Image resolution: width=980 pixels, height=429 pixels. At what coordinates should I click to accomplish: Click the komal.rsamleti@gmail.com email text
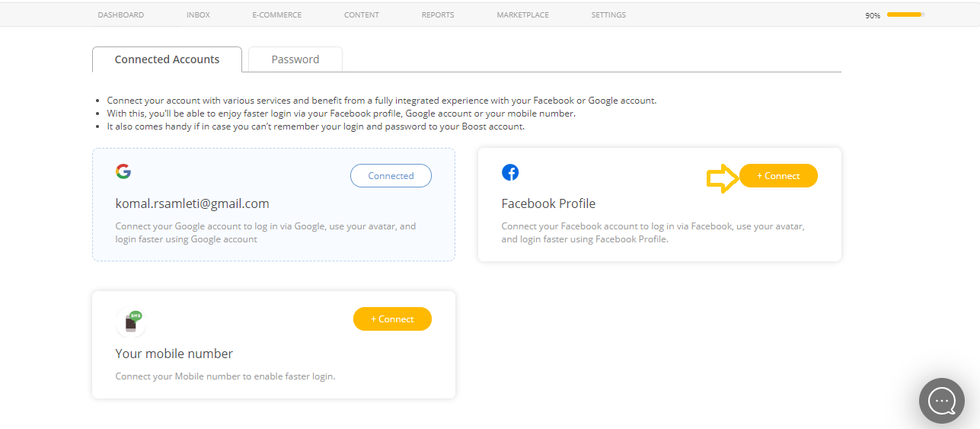pyautogui.click(x=192, y=203)
